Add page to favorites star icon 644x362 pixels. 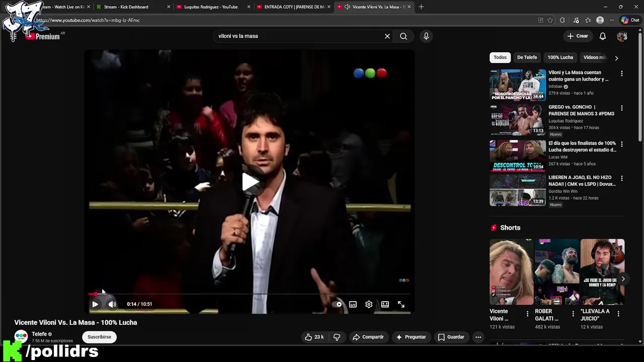pyautogui.click(x=550, y=20)
